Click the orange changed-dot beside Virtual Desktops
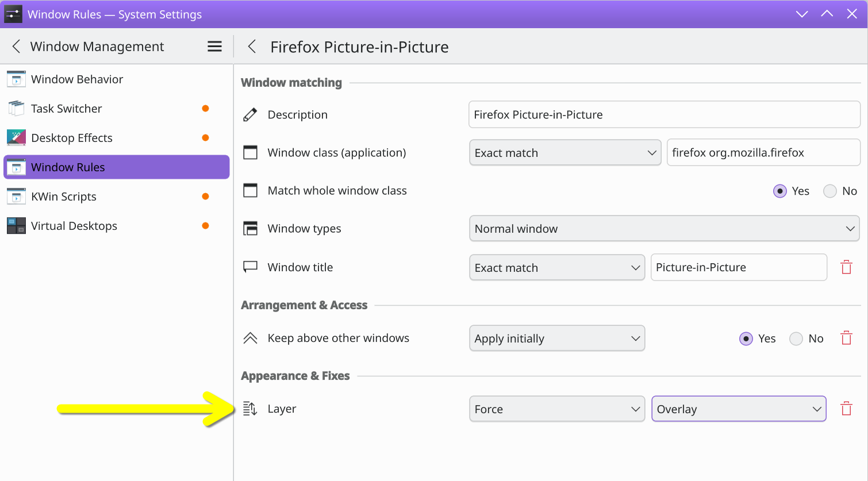The width and height of the screenshot is (868, 481). pos(205,226)
